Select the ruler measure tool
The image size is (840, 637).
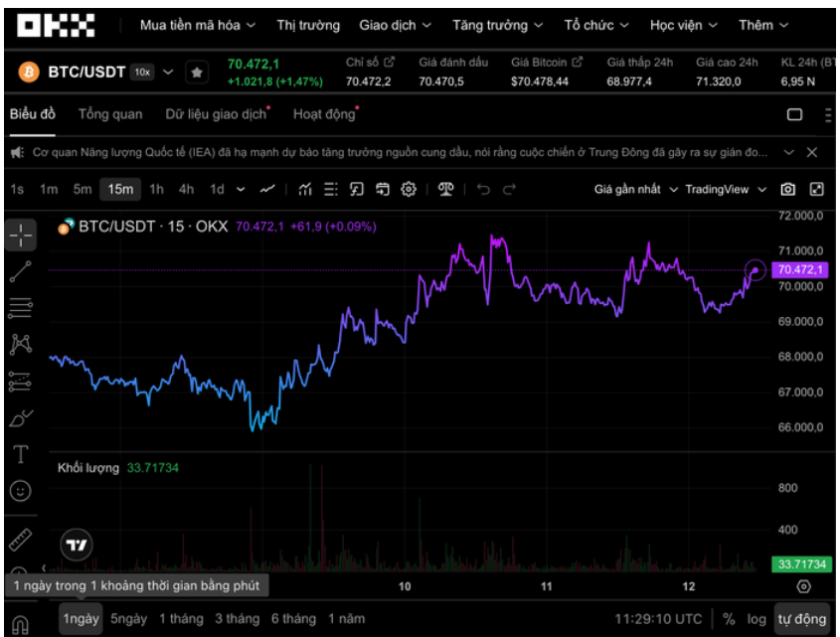21,540
